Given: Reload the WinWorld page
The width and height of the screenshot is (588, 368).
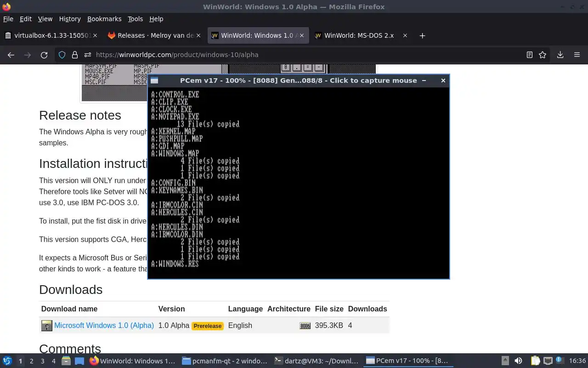Looking at the screenshot, I should (44, 55).
